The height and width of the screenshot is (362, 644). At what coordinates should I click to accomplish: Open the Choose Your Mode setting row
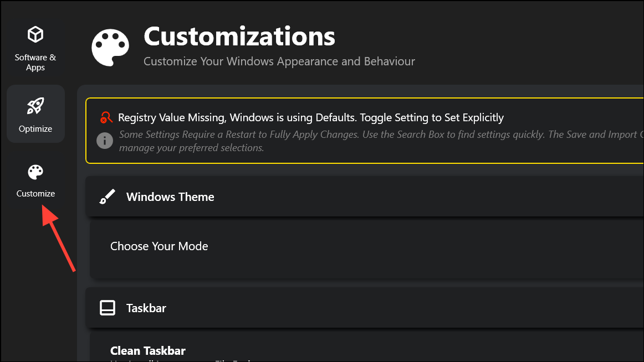point(367,250)
